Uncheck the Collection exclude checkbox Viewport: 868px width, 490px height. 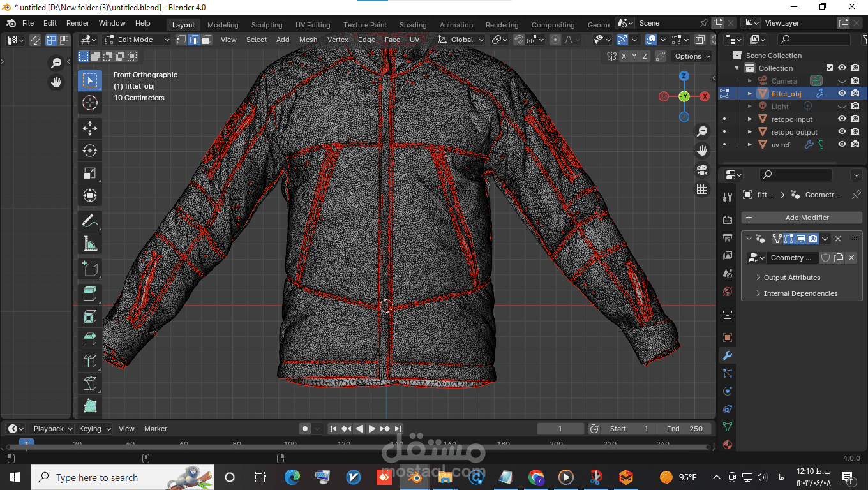click(830, 68)
